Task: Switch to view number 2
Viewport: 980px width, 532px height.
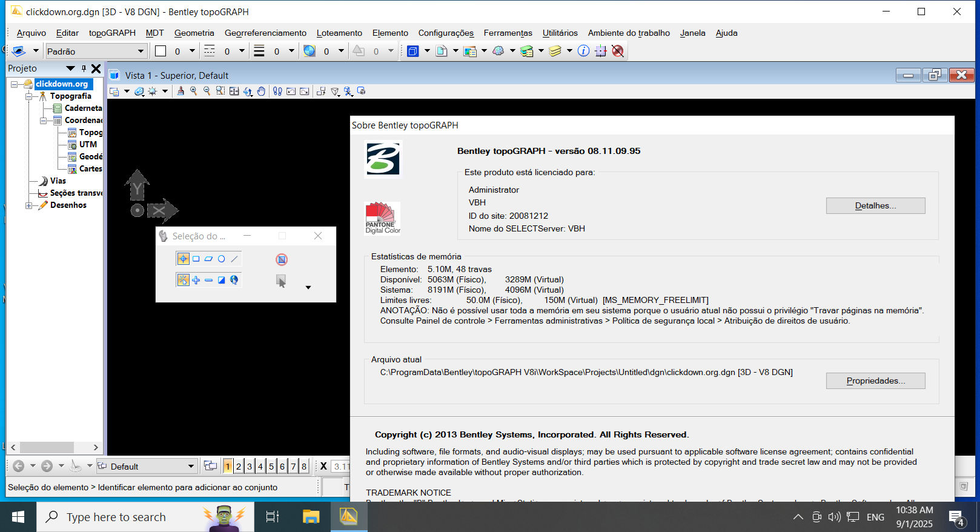Action: click(x=239, y=466)
